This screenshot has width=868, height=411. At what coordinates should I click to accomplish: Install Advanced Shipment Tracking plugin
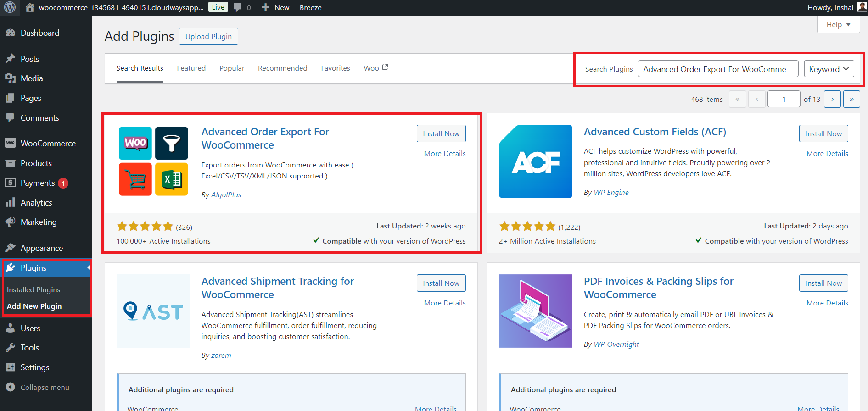[x=441, y=283]
